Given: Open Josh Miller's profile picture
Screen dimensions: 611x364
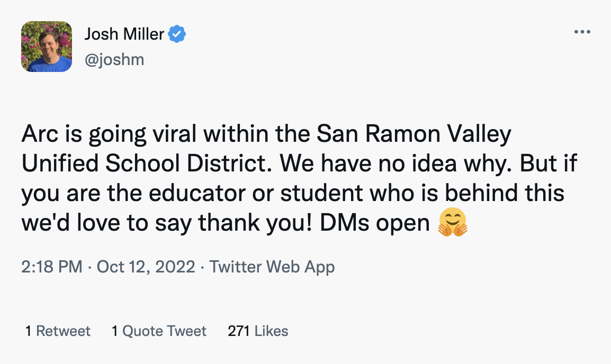Looking at the screenshot, I should pyautogui.click(x=47, y=47).
